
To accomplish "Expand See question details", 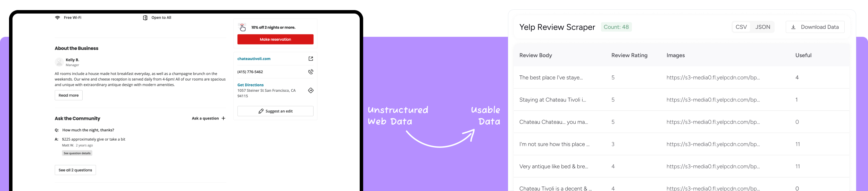I will click(77, 153).
